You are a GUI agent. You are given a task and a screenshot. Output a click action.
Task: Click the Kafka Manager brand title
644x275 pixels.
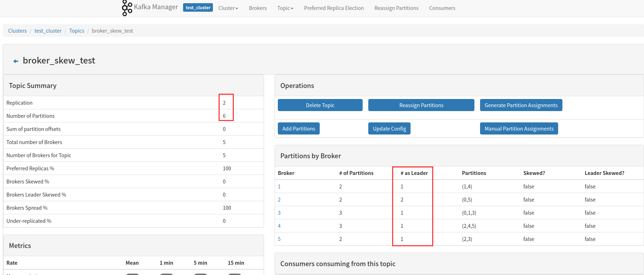pos(156,7)
